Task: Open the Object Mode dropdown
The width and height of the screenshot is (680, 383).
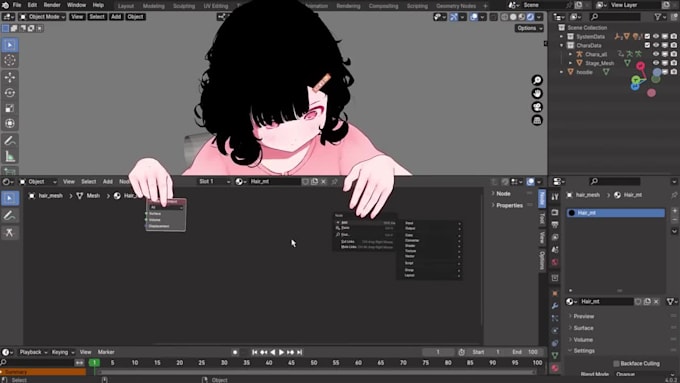Action: [42, 17]
